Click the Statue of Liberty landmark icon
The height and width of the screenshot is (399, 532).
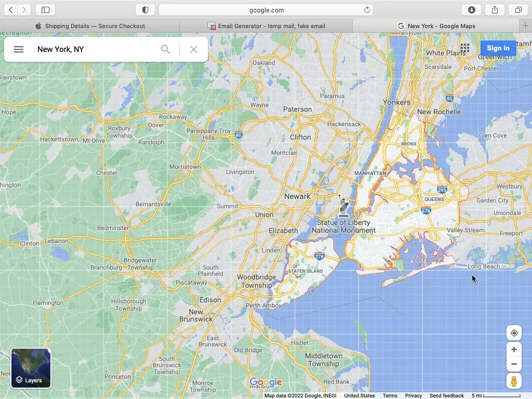344,206
